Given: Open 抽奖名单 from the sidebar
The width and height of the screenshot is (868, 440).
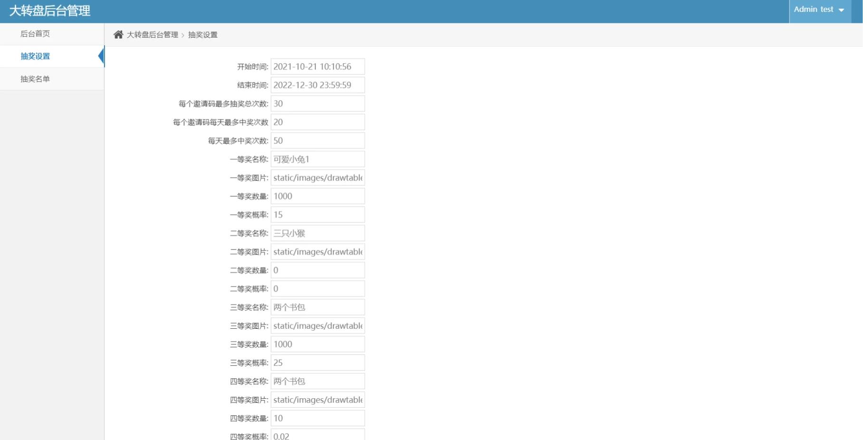Looking at the screenshot, I should click(36, 78).
